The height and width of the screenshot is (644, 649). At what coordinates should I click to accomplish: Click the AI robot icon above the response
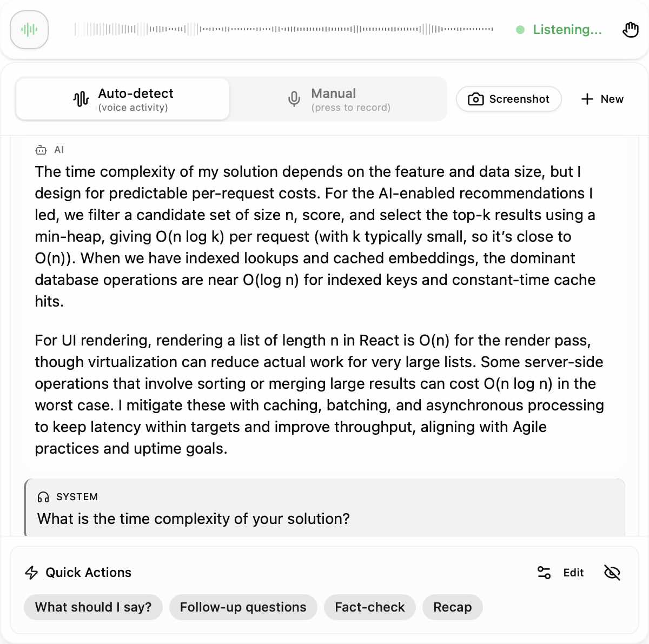click(41, 150)
